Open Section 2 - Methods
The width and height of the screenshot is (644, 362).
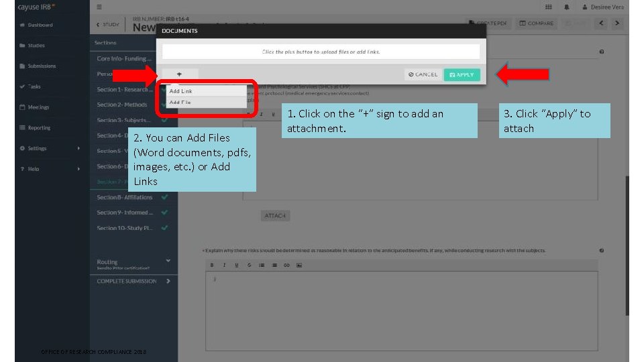122,105
